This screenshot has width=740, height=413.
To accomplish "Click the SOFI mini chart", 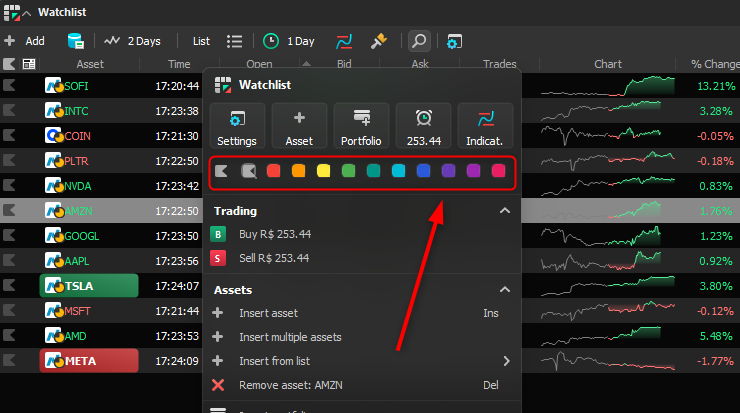I will [608, 86].
